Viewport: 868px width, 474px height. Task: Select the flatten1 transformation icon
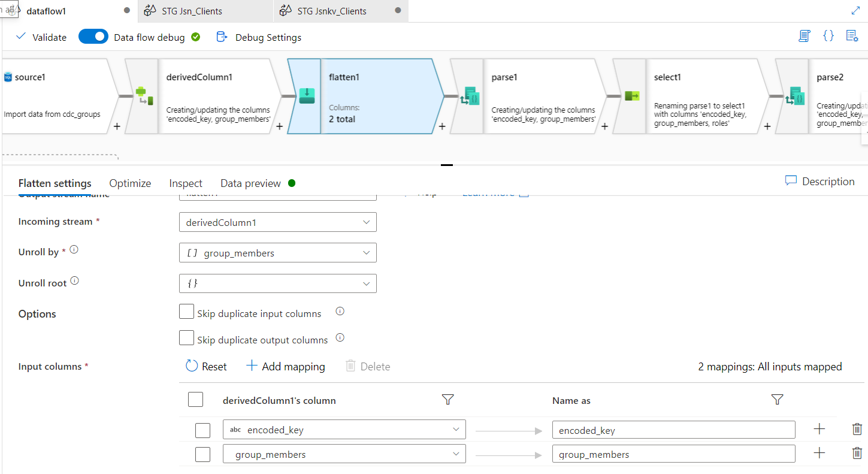tap(307, 96)
